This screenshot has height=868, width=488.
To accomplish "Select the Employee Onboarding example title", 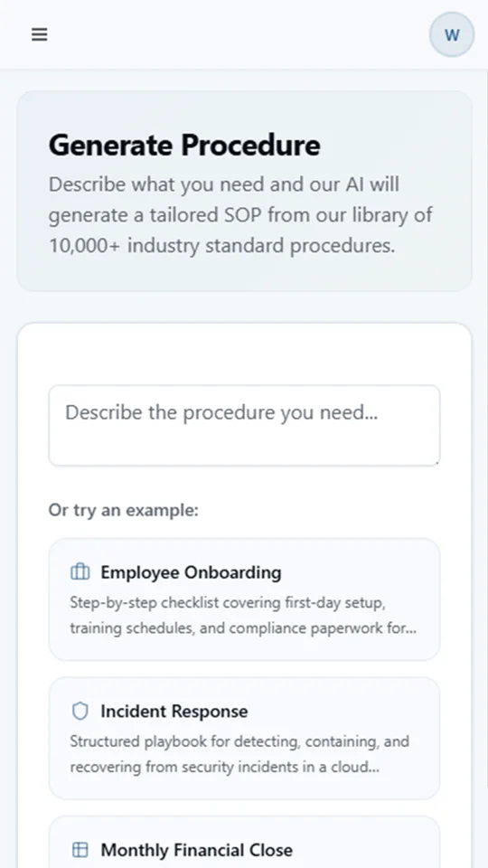I will click(x=191, y=571).
